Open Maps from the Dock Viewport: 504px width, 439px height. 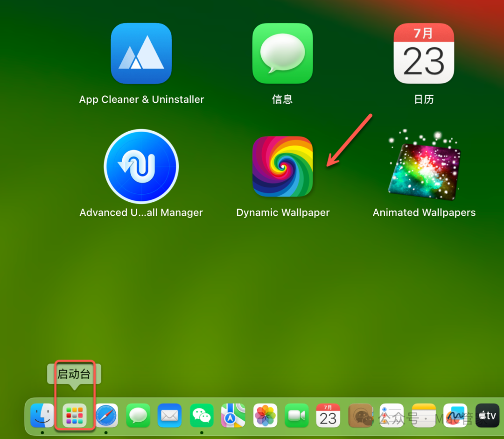233,415
